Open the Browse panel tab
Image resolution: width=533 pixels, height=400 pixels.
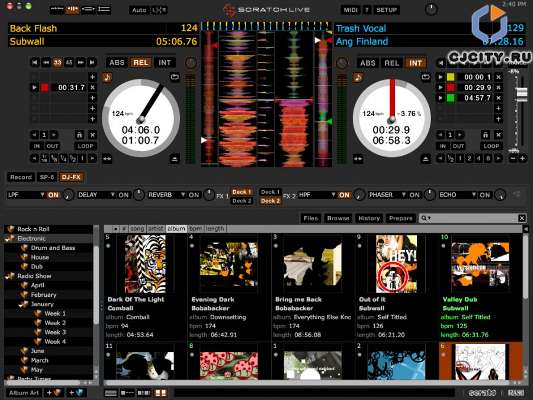tap(338, 218)
